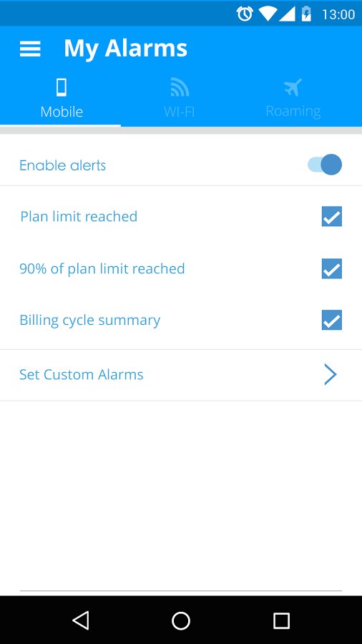This screenshot has width=362, height=644.
Task: Tap the Roaming airplane icon
Action: 293,87
